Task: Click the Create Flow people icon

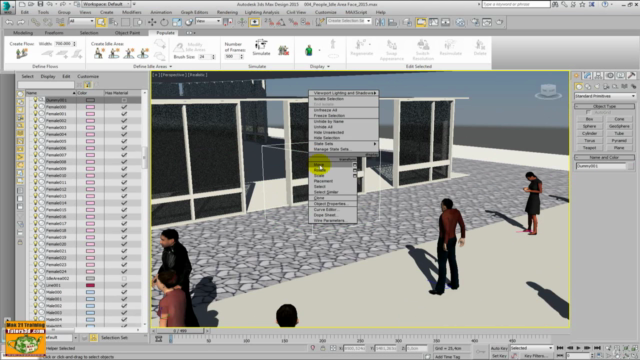Action: (x=22, y=53)
